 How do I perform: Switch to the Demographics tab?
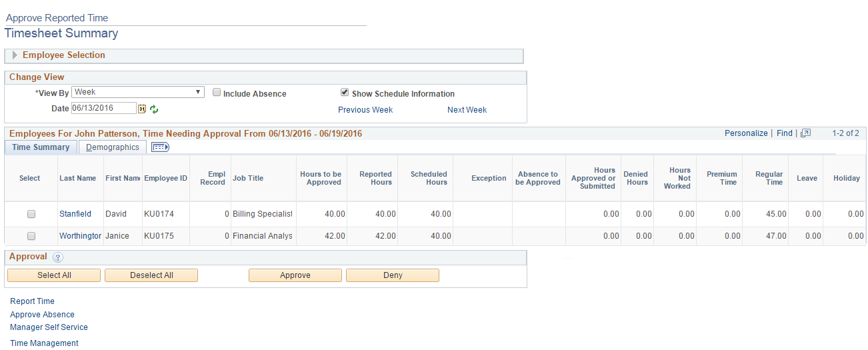point(113,147)
